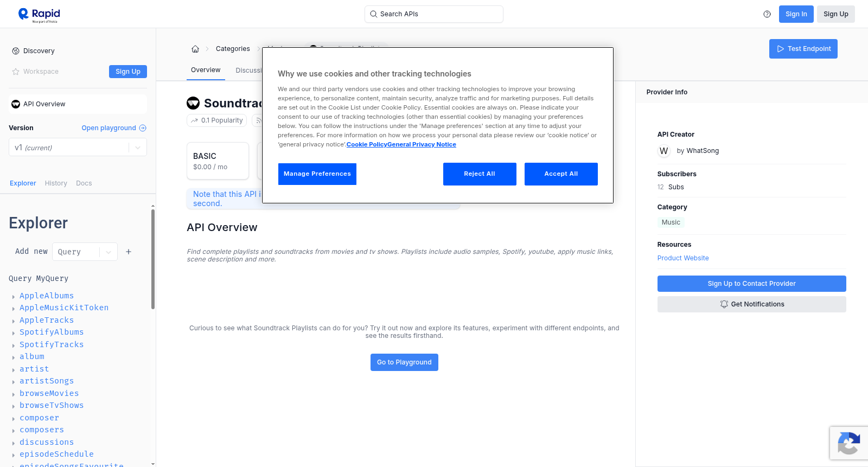Click artistSongs in explorer tree
Viewport: 868px width, 467px height.
pos(47,381)
